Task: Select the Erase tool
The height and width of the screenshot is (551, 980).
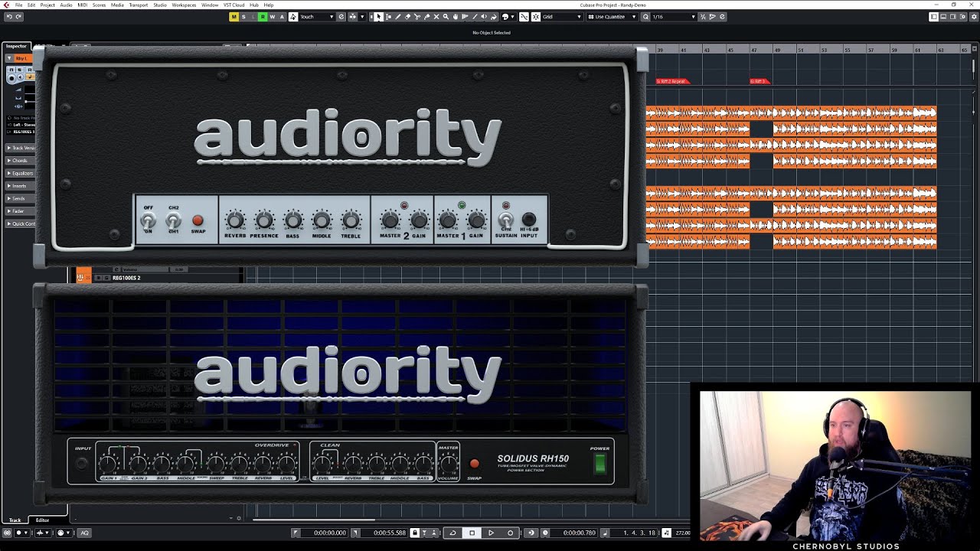Action: 407,17
